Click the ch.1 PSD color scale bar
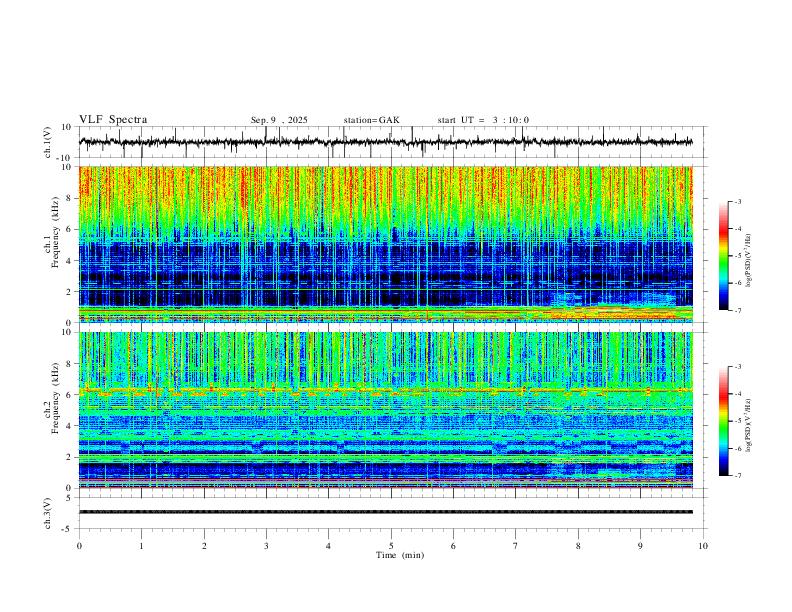The image size is (792, 612). click(723, 256)
